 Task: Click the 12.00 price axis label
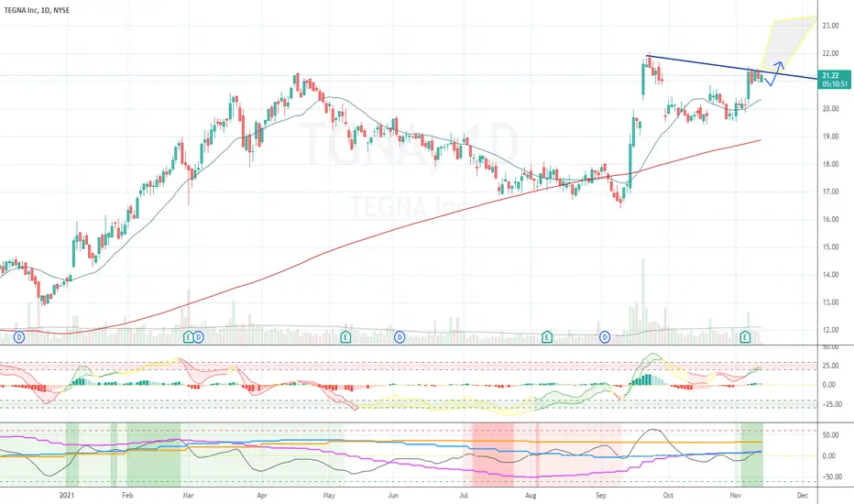point(830,330)
